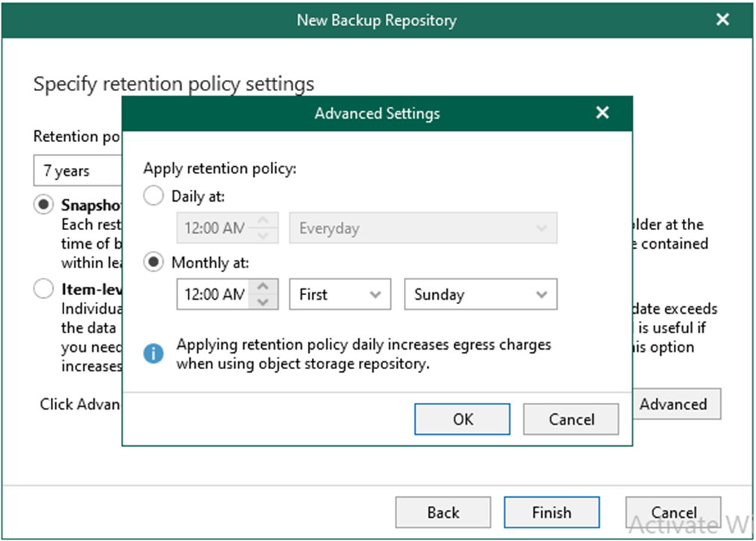
Task: Click the Monthly 12:00 AM time field
Action: pos(215,294)
